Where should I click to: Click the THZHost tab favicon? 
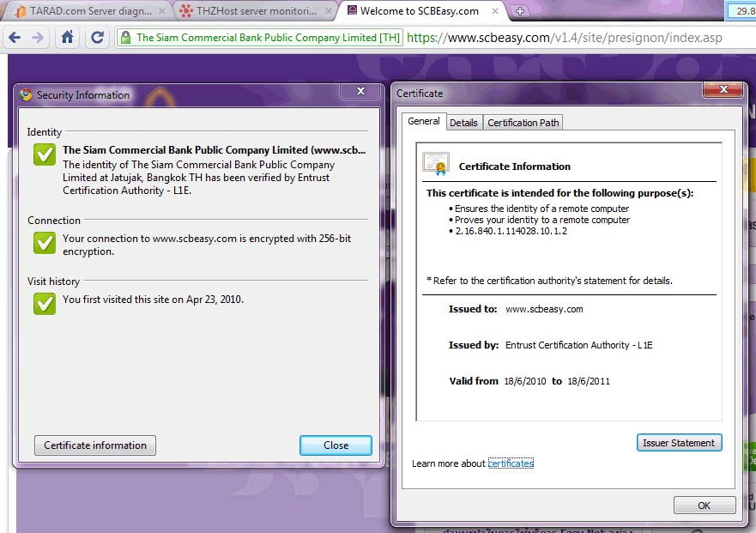186,10
